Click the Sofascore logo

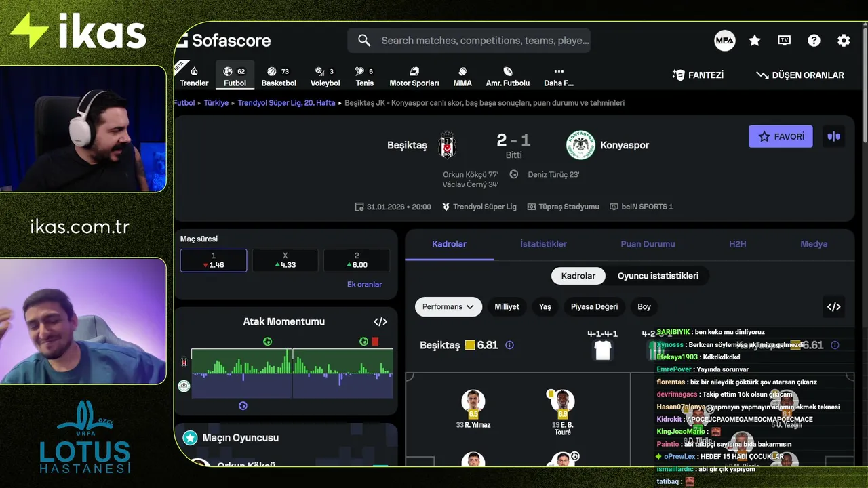tap(224, 41)
